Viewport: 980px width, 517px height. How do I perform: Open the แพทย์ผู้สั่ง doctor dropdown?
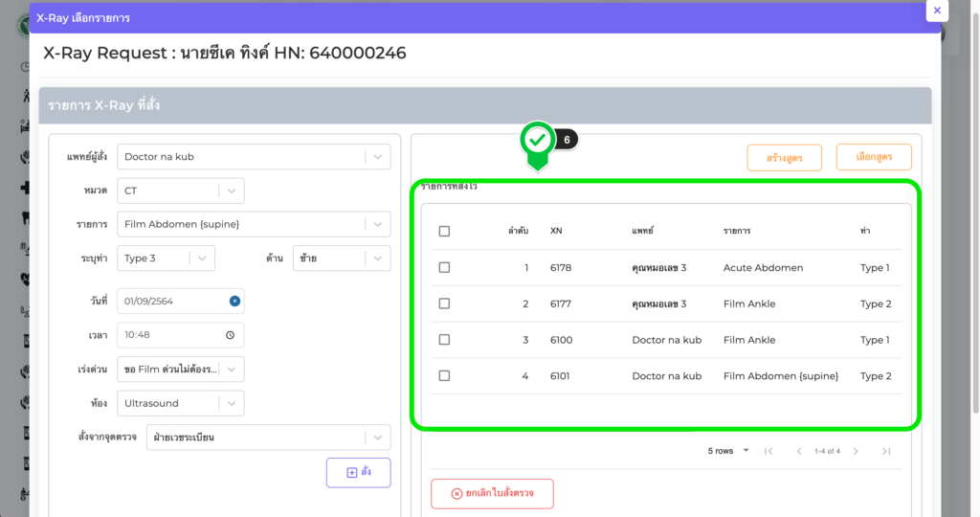click(x=377, y=157)
